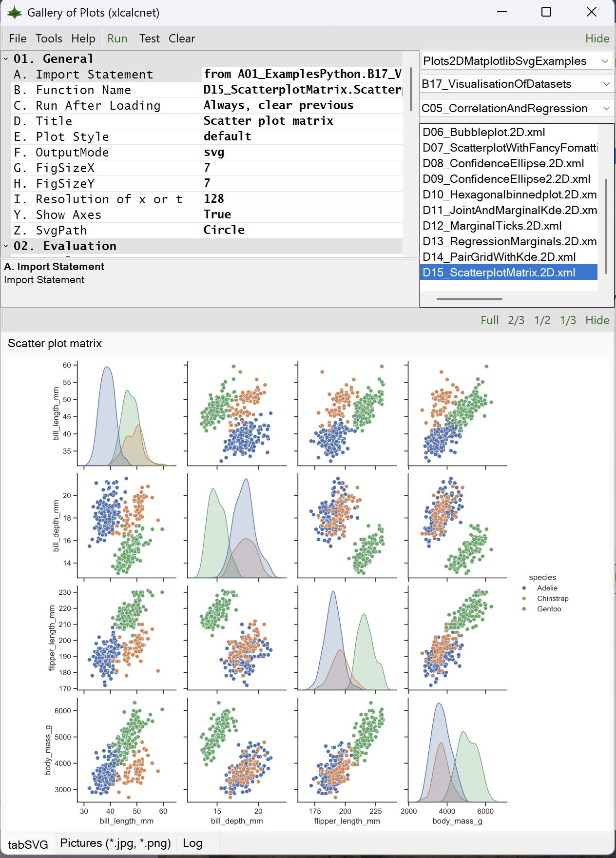Click the Test toolbar item
Image resolution: width=616 pixels, height=858 pixels.
coord(150,39)
